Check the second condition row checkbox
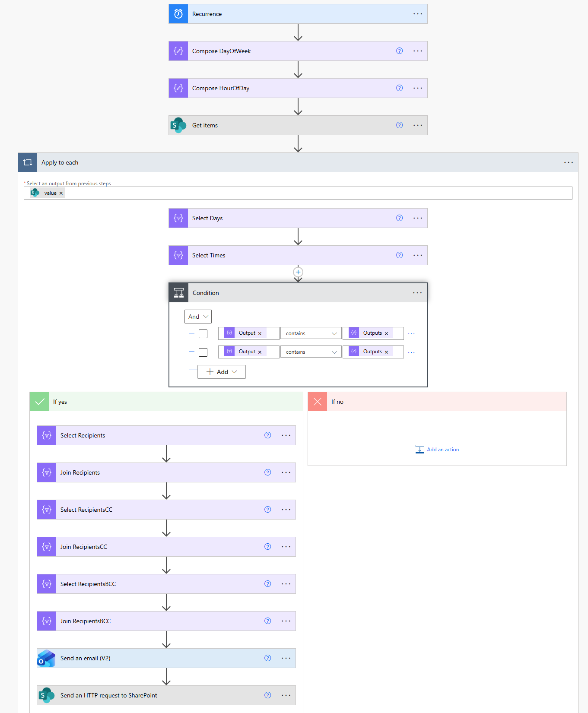 [203, 352]
